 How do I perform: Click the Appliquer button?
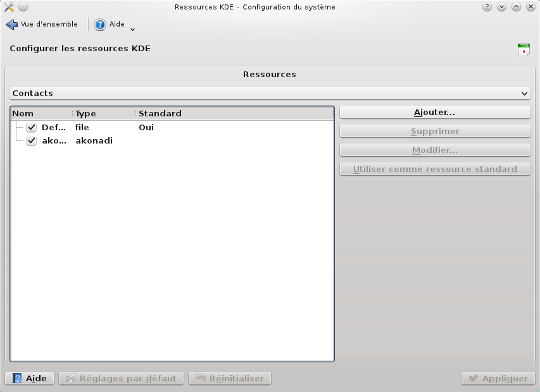click(x=498, y=378)
